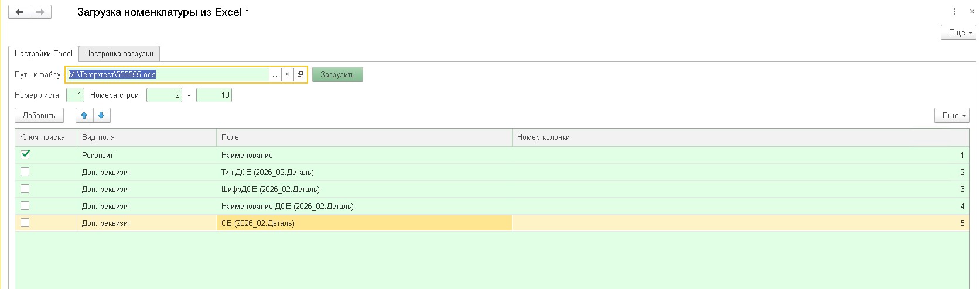The height and width of the screenshot is (289, 980).
Task: Go back with the left arrow button
Action: click(x=19, y=12)
